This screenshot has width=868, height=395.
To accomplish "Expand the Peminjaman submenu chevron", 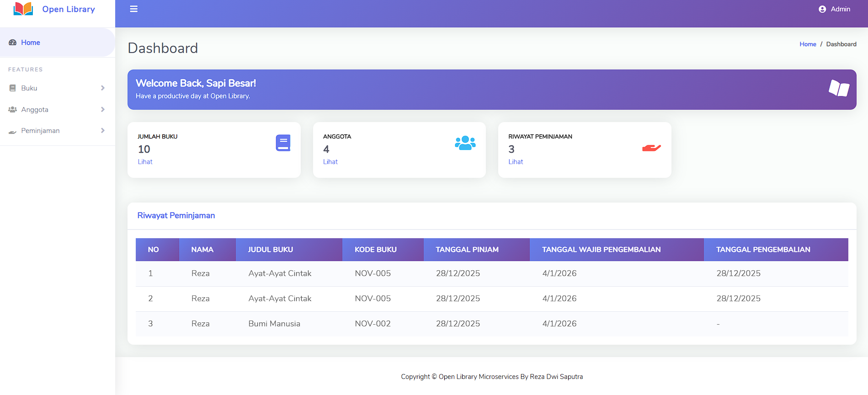I will tap(103, 131).
